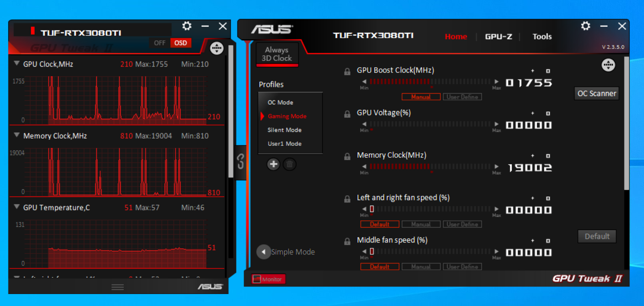Click the lock icon beside Memory Clock
Image resolution: width=644 pixels, height=306 pixels.
pyautogui.click(x=347, y=157)
